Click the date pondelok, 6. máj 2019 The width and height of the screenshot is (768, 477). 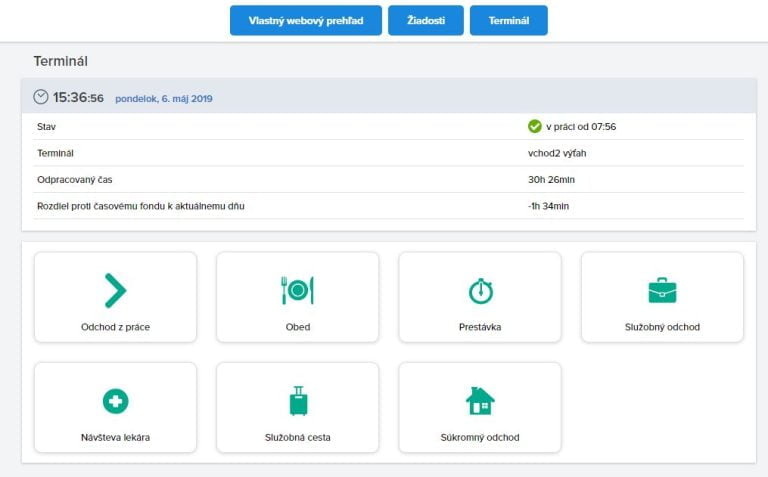tap(164, 99)
